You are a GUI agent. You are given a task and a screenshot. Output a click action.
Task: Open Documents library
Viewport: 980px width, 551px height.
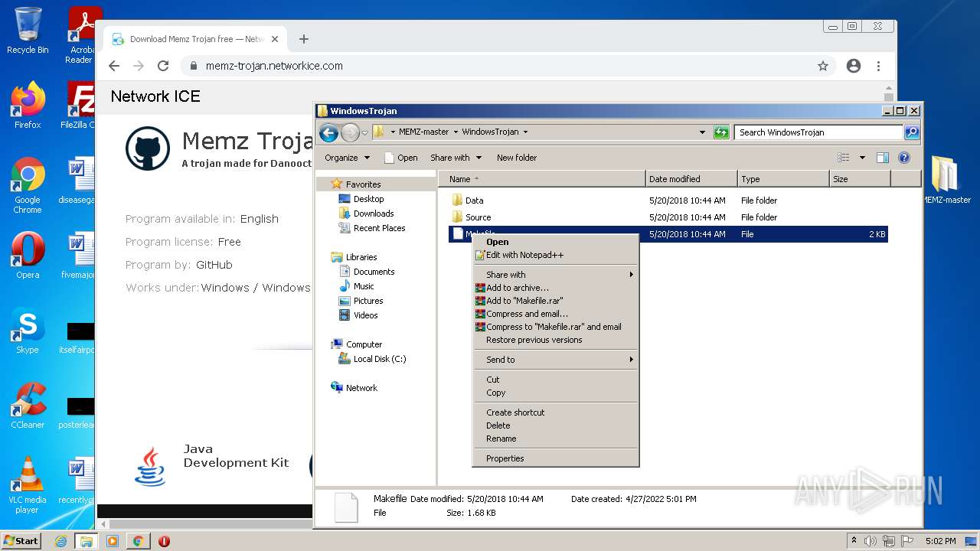tap(374, 272)
